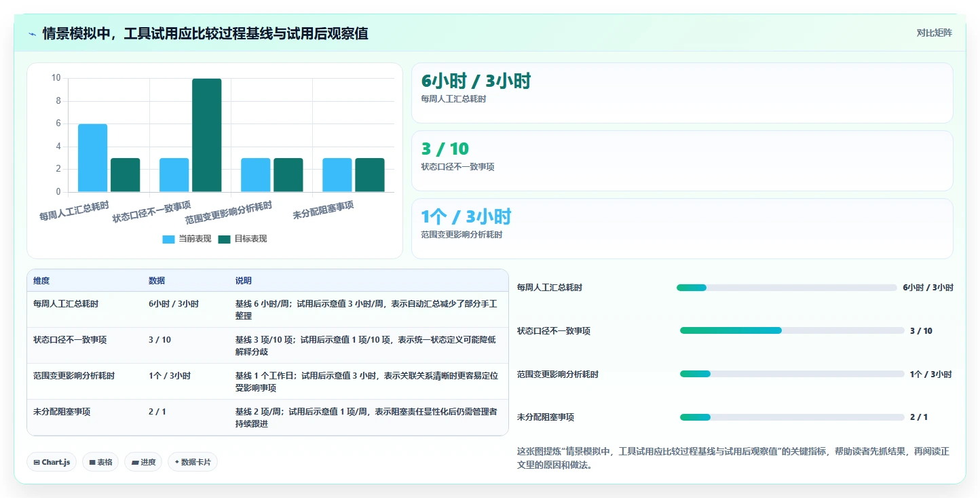980x498 pixels.
Task: Click the footer summary paragraph 这张图提炼
Action: pyautogui.click(x=733, y=458)
